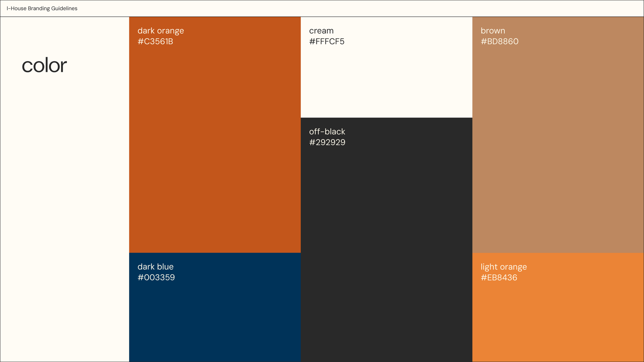Click the #C3561B hex code
Screen dimensions: 644x362
pos(155,41)
